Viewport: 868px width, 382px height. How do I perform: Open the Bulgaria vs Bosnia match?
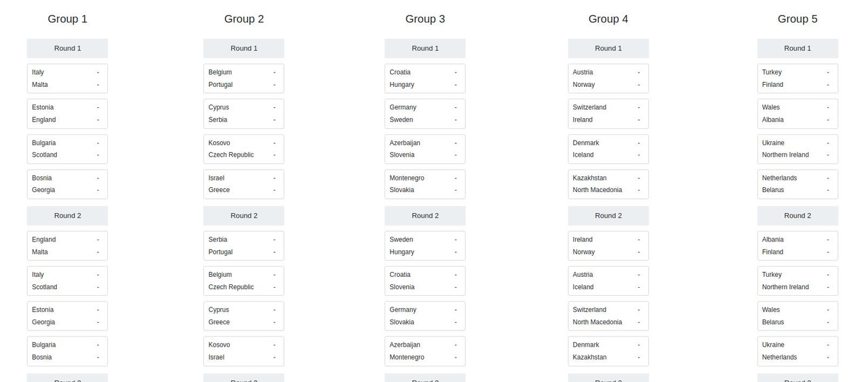tap(67, 351)
